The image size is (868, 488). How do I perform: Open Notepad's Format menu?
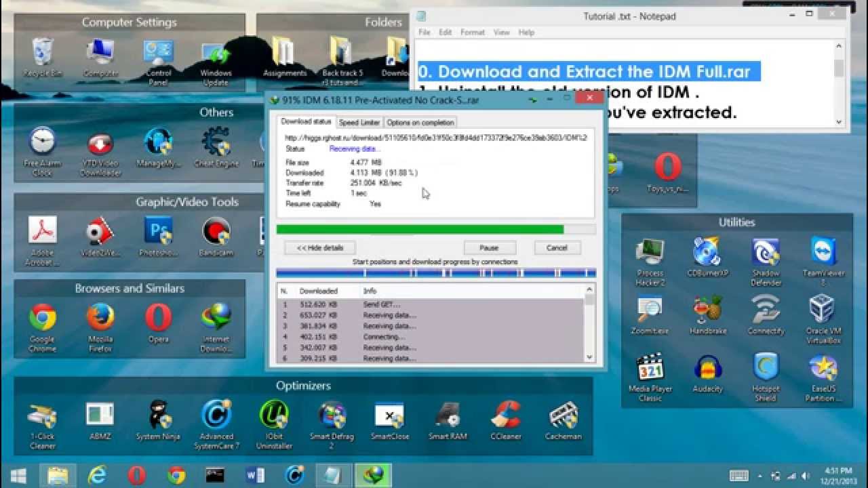click(473, 32)
